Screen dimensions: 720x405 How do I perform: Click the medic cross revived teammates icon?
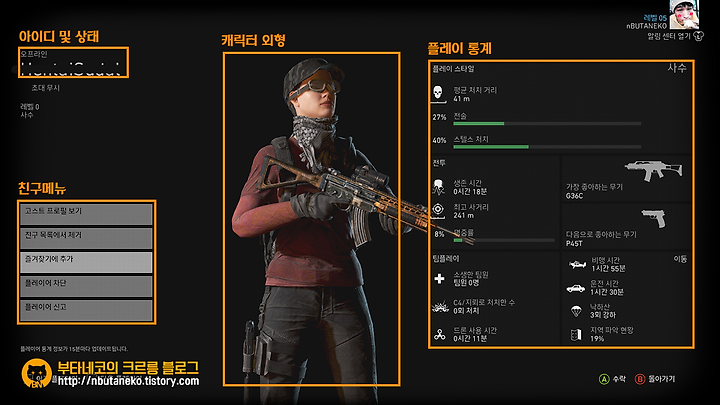[439, 279]
